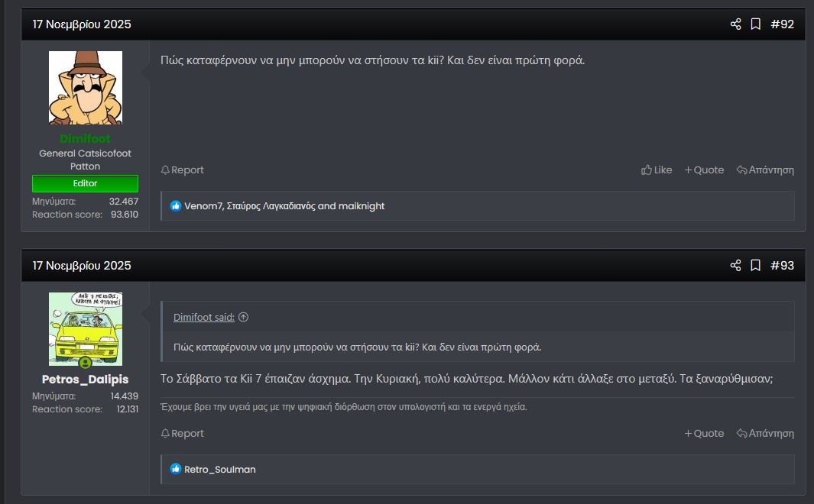Quote Dimifoot's post #92
The image size is (814, 504).
pyautogui.click(x=704, y=170)
